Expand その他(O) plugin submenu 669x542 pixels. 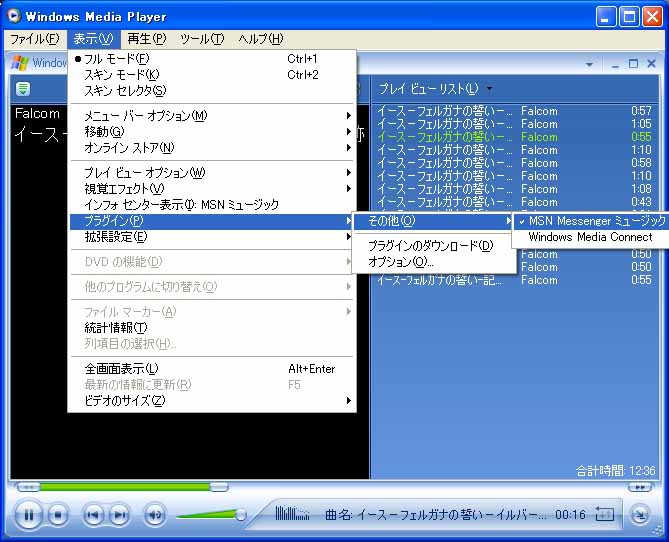433,221
